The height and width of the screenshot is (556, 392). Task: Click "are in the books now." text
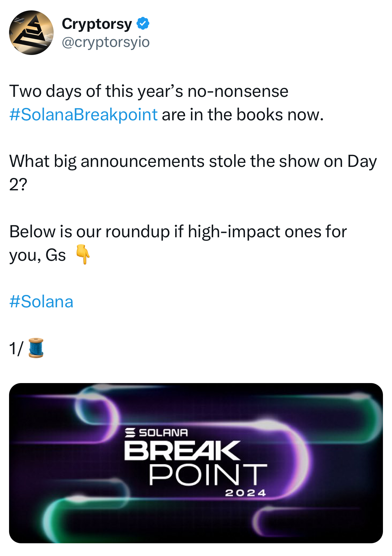[x=243, y=115]
